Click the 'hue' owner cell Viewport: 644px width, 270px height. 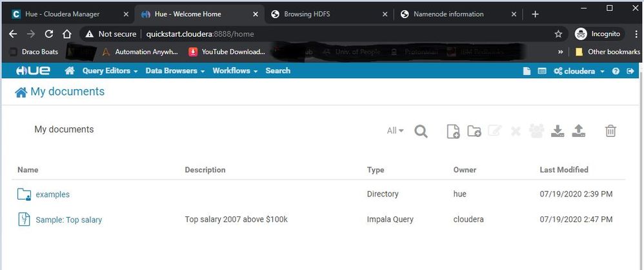pyautogui.click(x=459, y=194)
